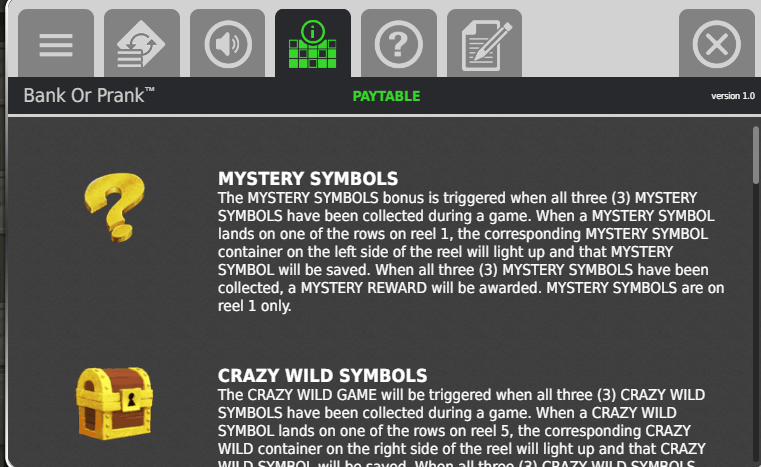This screenshot has width=761, height=467.
Task: Click the mystery symbols description paragraph
Action: (471, 252)
